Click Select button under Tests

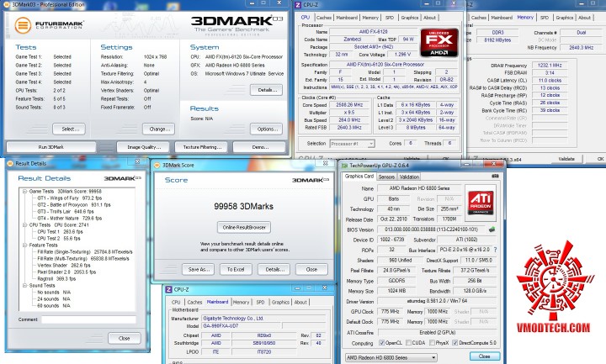click(69, 129)
